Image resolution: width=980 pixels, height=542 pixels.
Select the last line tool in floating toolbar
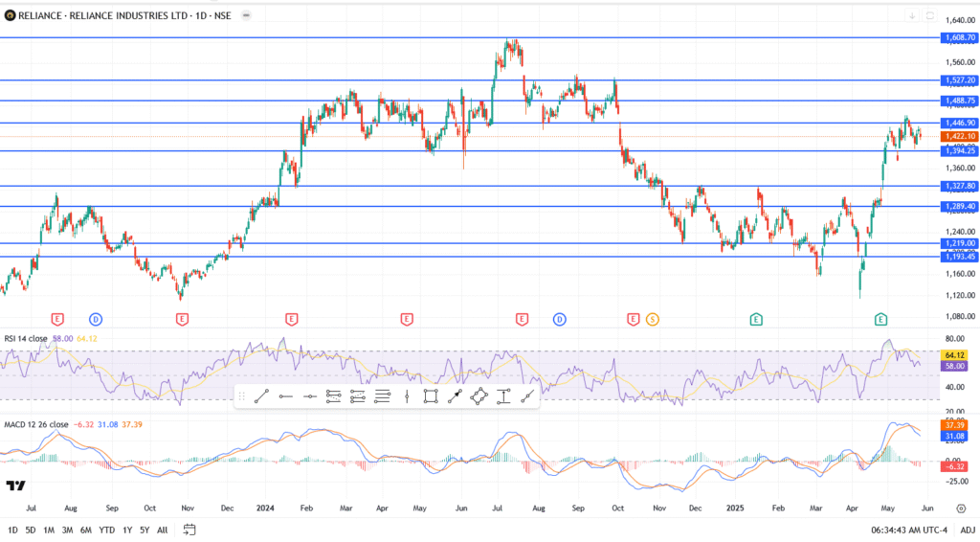(527, 395)
